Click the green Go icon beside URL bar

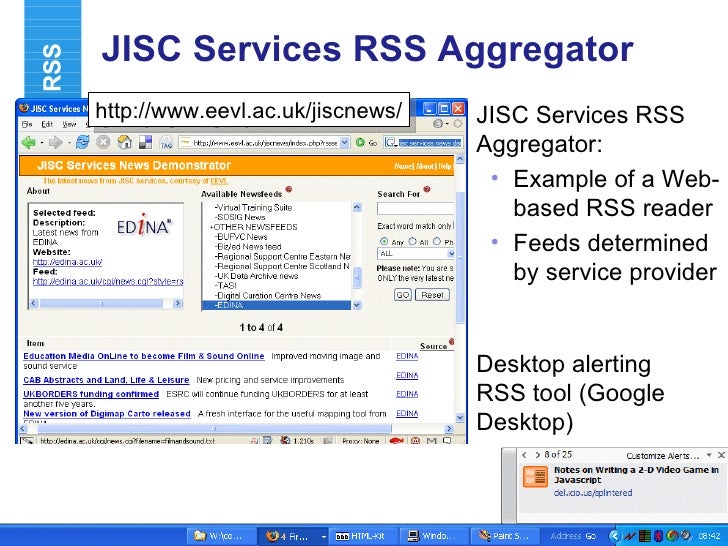coord(360,143)
